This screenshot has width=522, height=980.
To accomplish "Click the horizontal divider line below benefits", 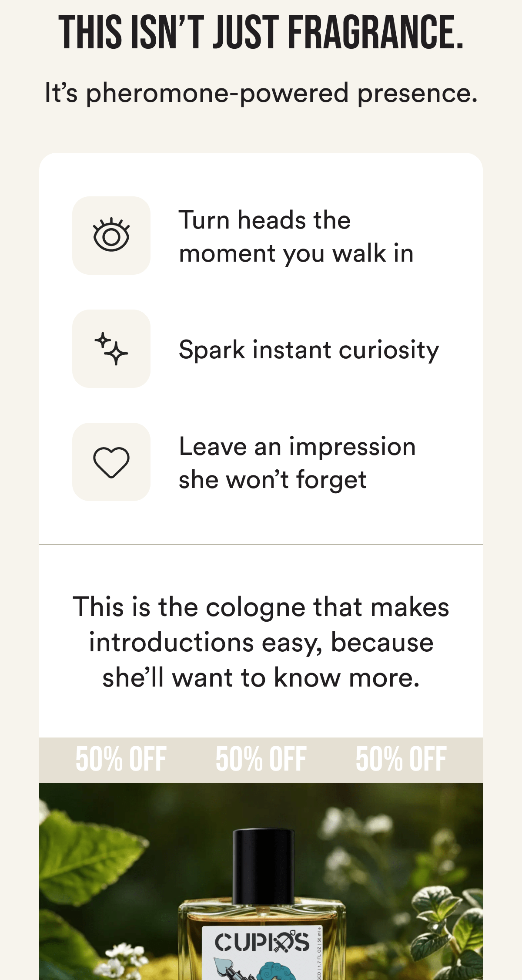I will [x=261, y=544].
